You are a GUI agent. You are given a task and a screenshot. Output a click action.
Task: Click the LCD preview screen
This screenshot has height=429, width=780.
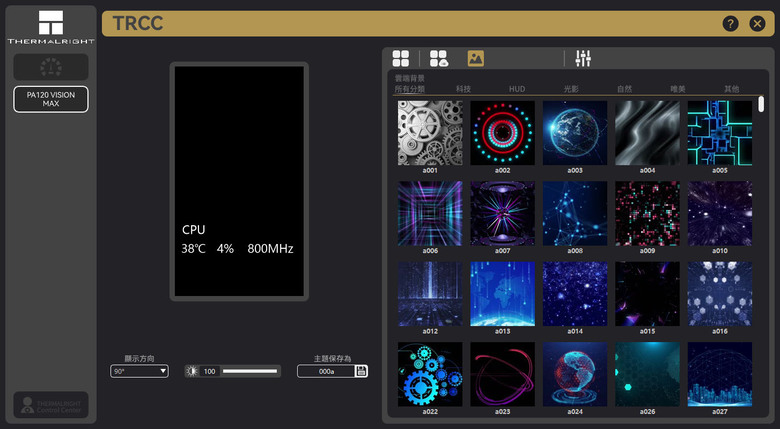239,181
